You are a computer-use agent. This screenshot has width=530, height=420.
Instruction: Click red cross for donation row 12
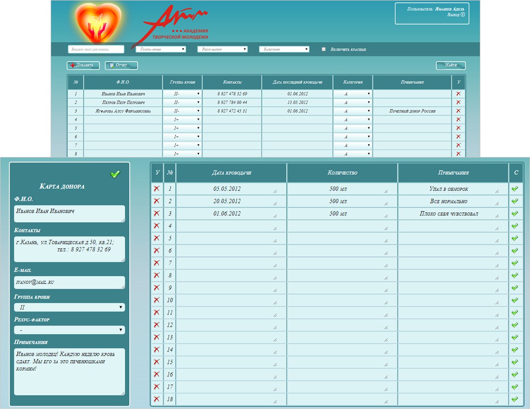(x=157, y=325)
